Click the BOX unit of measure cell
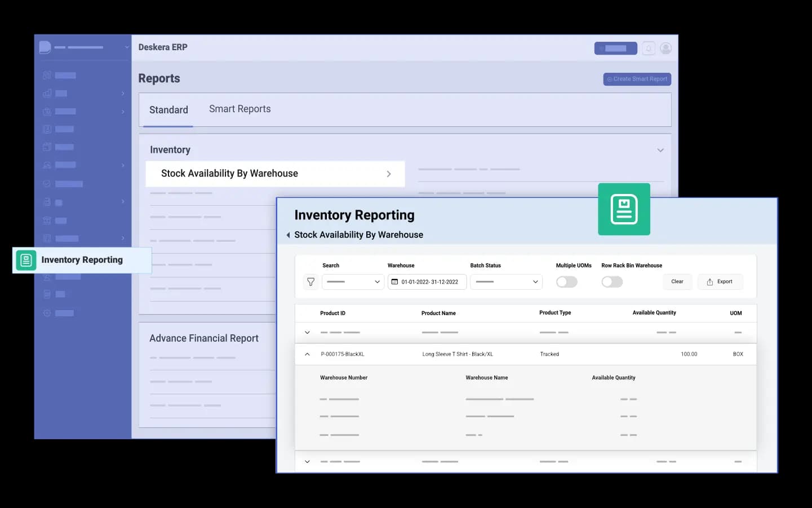The width and height of the screenshot is (812, 508). tap(738, 355)
